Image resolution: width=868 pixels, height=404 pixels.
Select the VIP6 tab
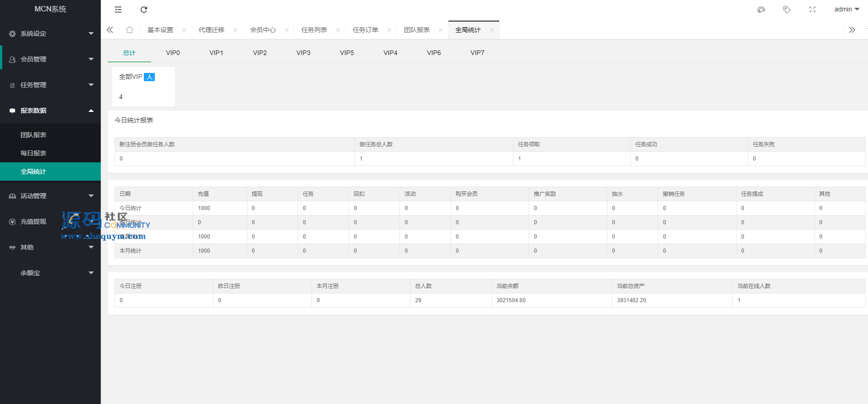pyautogui.click(x=434, y=53)
